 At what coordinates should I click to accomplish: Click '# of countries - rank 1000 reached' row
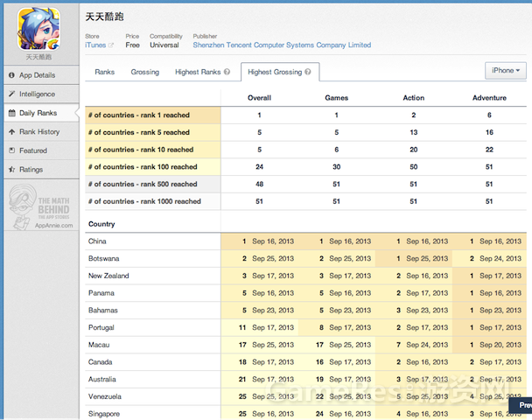tap(305, 201)
